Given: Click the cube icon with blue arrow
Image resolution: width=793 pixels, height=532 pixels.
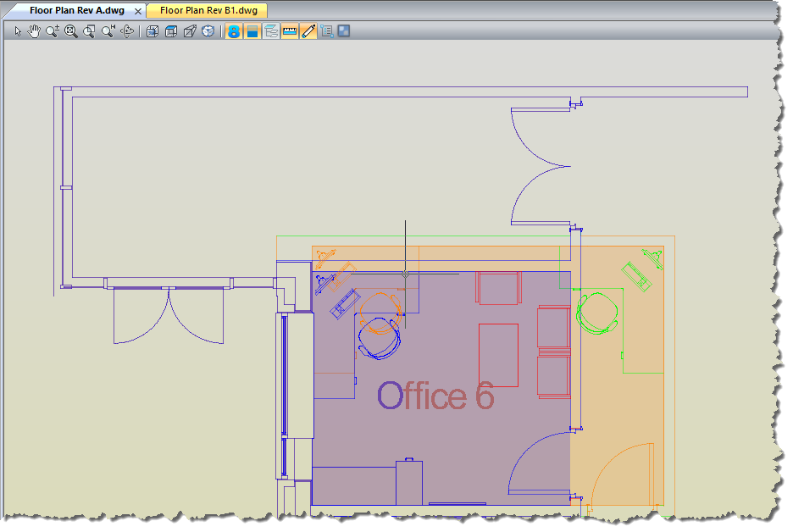Looking at the screenshot, I should point(152,31).
